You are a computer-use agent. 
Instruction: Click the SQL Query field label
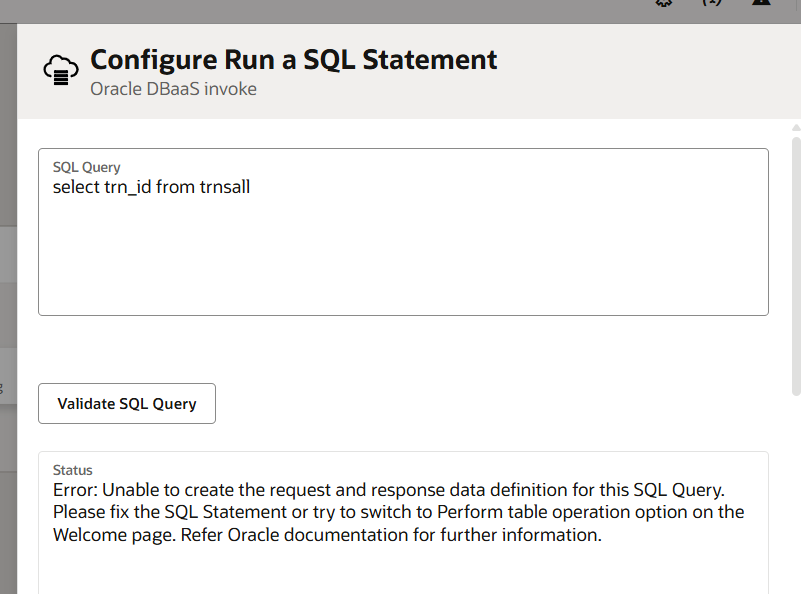[x=86, y=167]
